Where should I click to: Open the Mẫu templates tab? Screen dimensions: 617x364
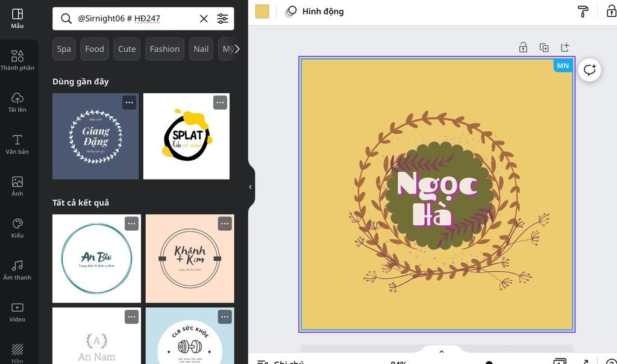tap(17, 19)
